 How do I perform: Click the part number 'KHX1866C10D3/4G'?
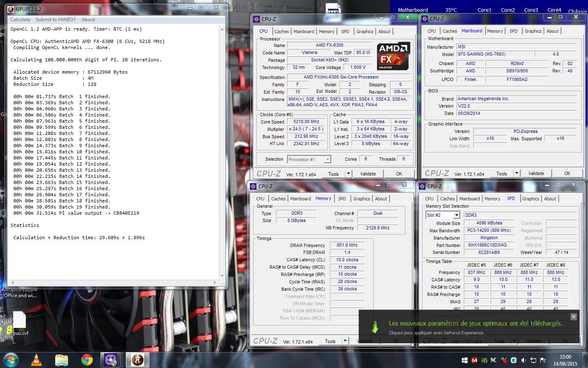pyautogui.click(x=489, y=245)
